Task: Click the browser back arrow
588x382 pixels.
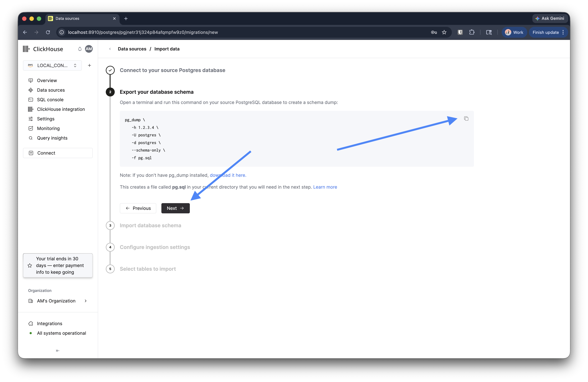Action: tap(25, 32)
